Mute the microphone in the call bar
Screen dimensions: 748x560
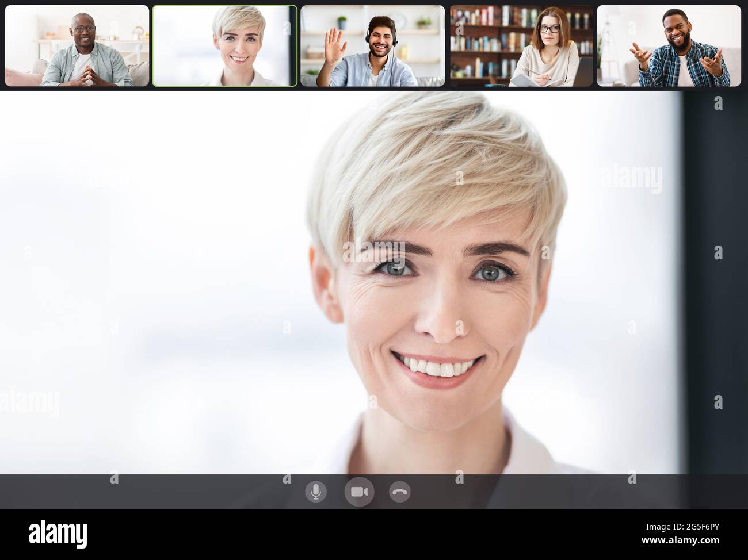[x=315, y=492]
